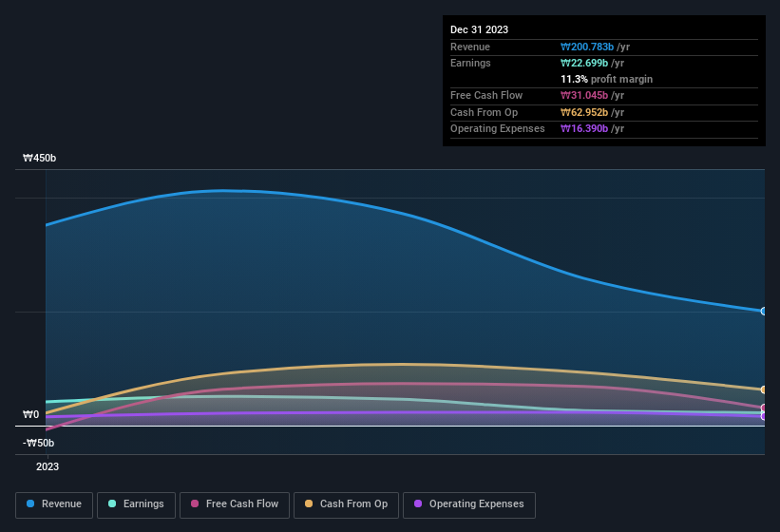Click the ₩0 y-axis label
The width and height of the screenshot is (780, 532).
[x=30, y=414]
